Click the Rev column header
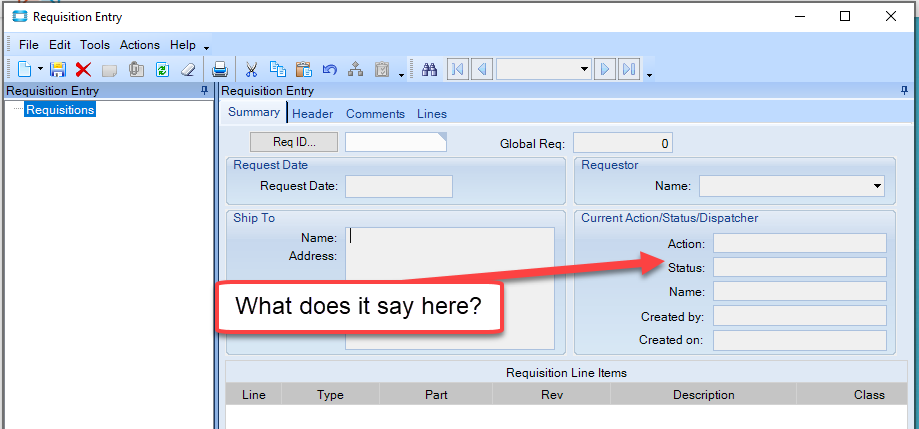This screenshot has height=429, width=919. [x=552, y=394]
